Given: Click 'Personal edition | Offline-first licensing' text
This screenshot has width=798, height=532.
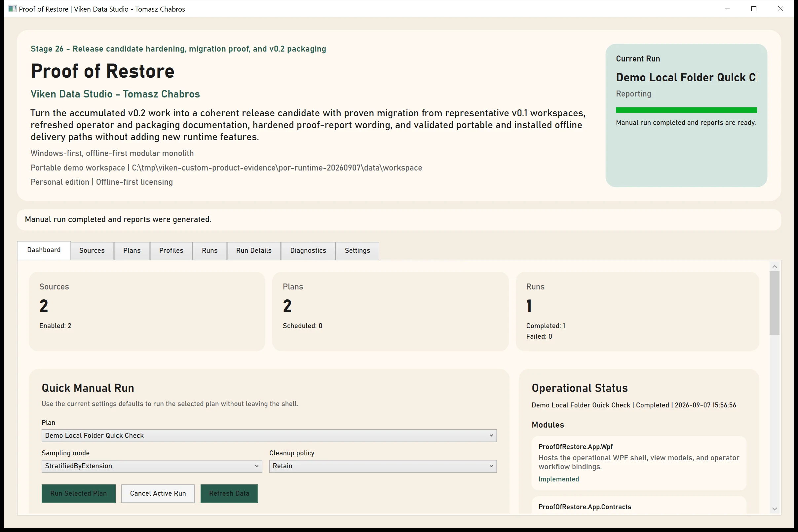Looking at the screenshot, I should click(x=102, y=182).
